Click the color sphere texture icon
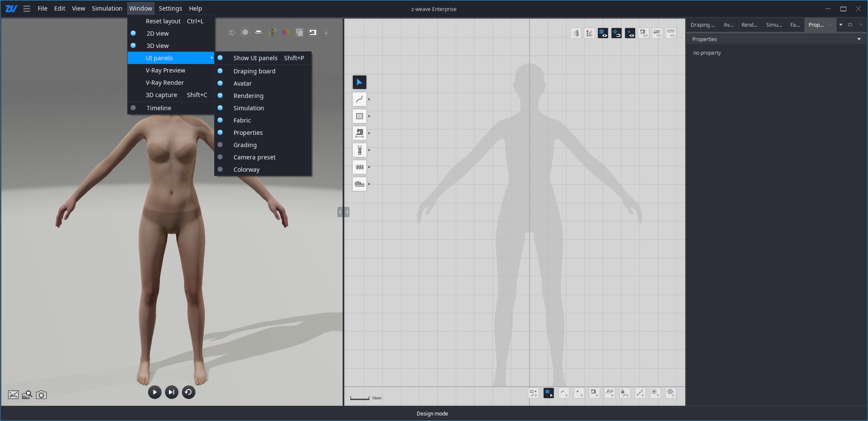868x421 pixels. point(286,32)
